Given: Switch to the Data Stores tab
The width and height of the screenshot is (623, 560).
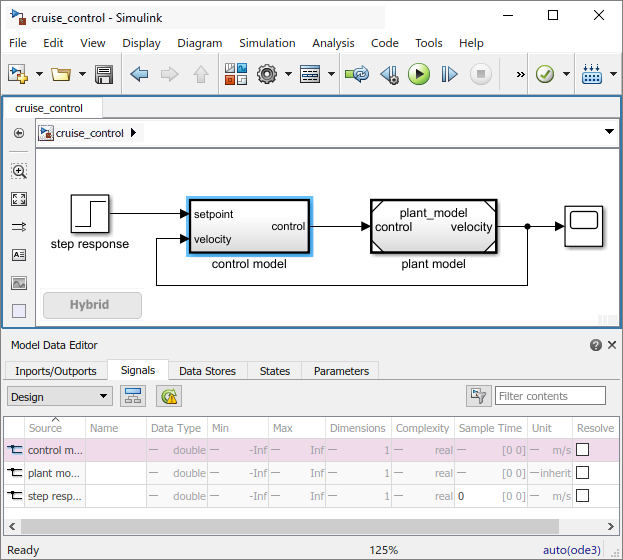Looking at the screenshot, I should click(207, 371).
